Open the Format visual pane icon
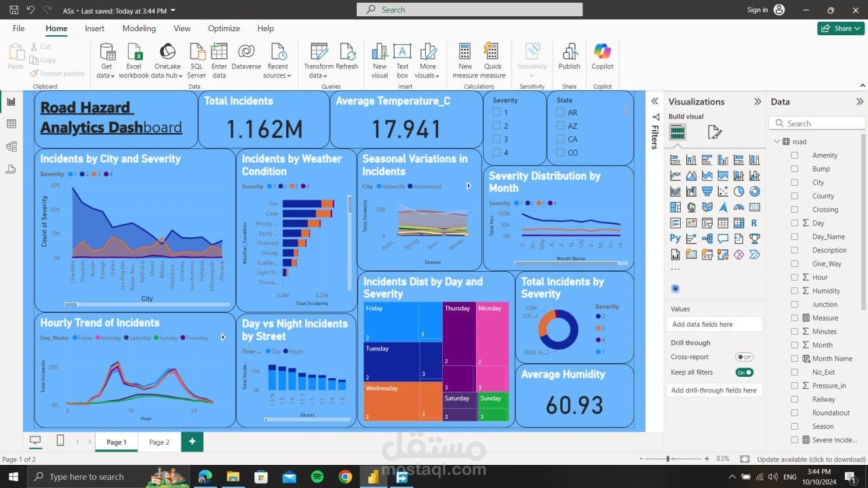Screen dimensions: 868x488 [714, 132]
